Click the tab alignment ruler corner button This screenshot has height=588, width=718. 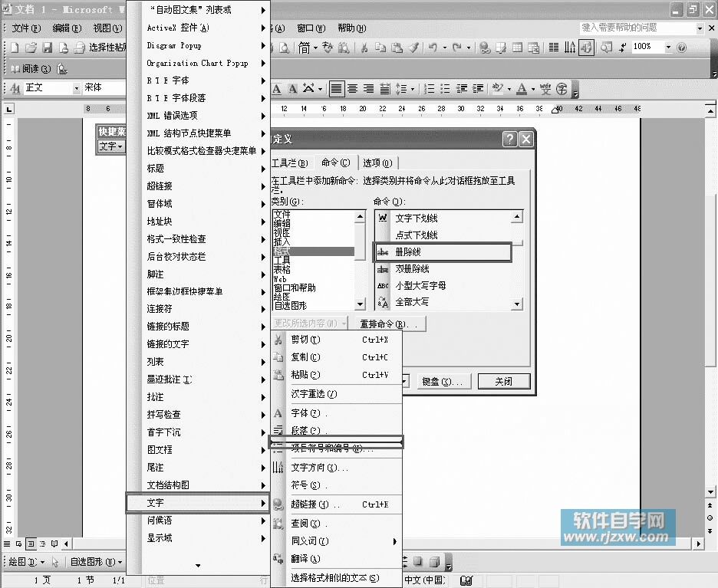tap(8, 109)
